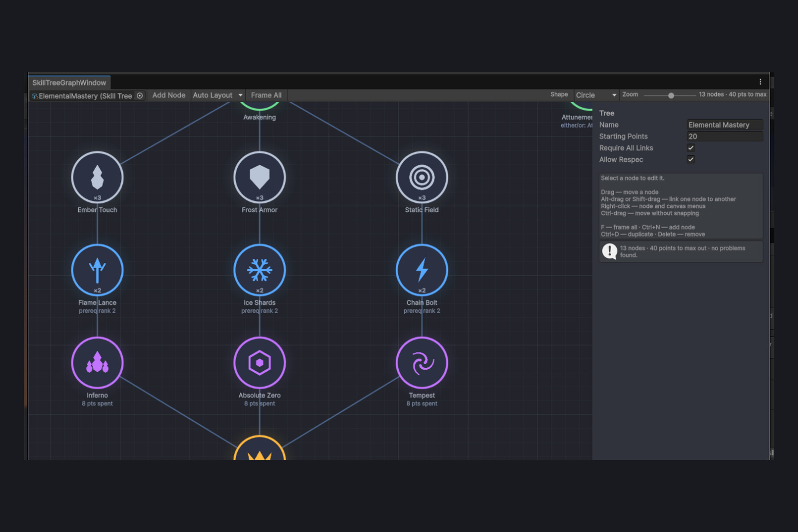Click the Require All Links label
798x532 pixels.
click(x=626, y=148)
